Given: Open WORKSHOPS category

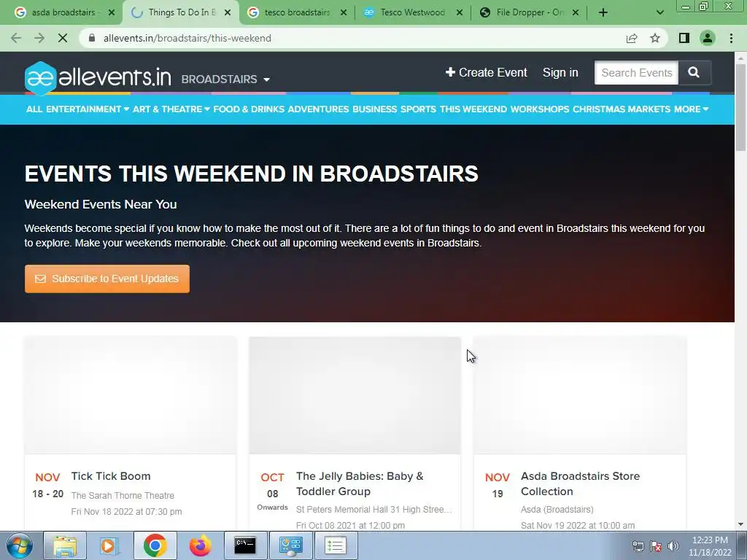Looking at the screenshot, I should [x=540, y=109].
